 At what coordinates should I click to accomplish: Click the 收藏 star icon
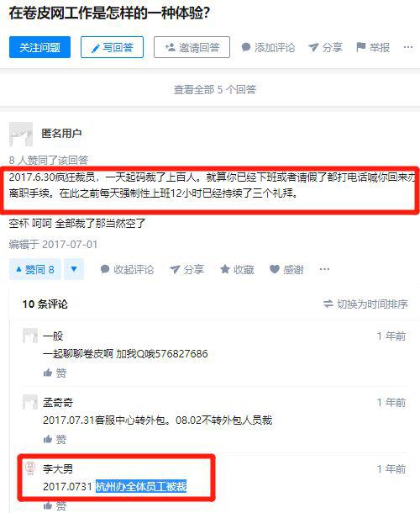[x=225, y=269]
